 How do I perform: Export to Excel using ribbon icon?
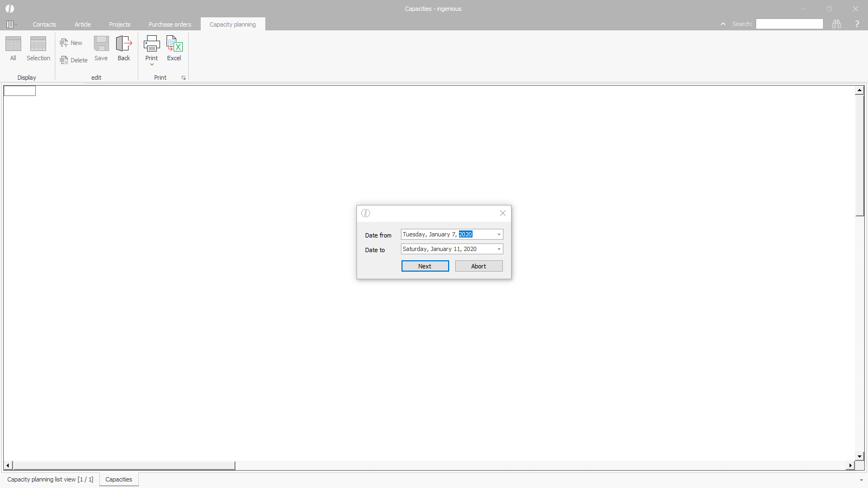tap(174, 44)
